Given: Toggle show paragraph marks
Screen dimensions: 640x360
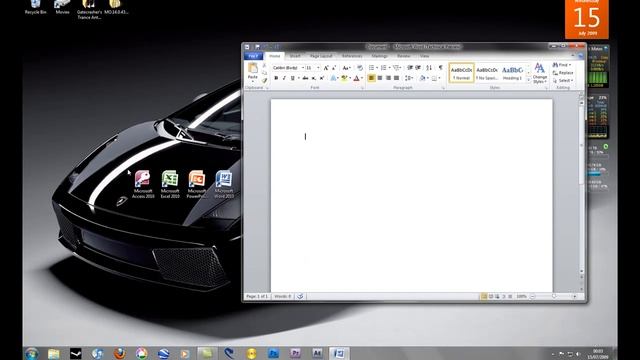Looking at the screenshot, I should point(440,68).
